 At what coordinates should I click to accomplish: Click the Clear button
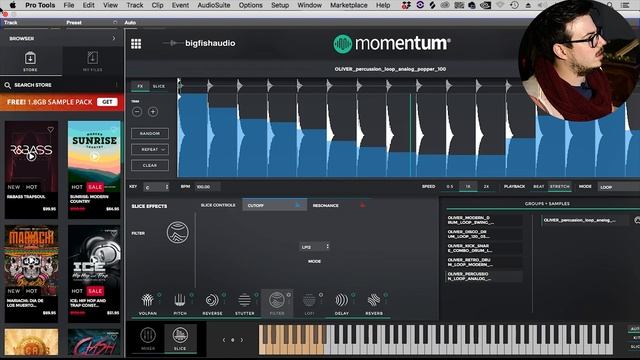(150, 165)
